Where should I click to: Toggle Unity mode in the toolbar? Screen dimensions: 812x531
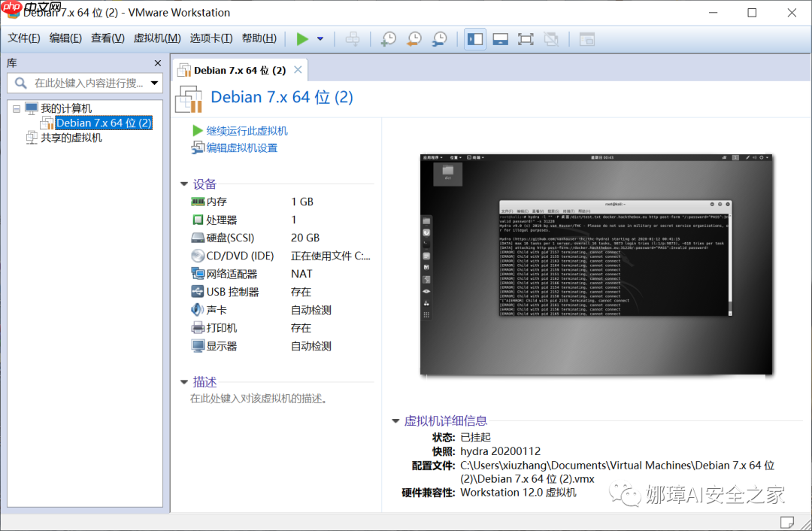[551, 38]
